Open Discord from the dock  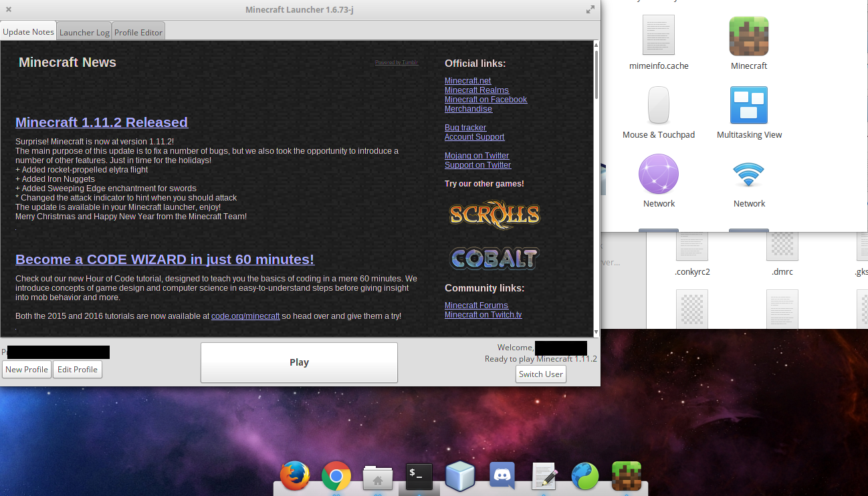(502, 477)
